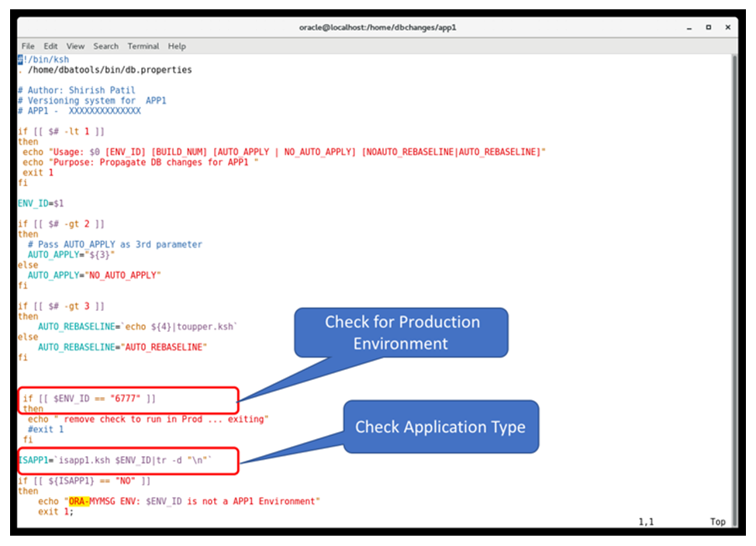Click the ISAPP1 assignment line
Viewport: 756px width, 546px height.
pos(116,461)
